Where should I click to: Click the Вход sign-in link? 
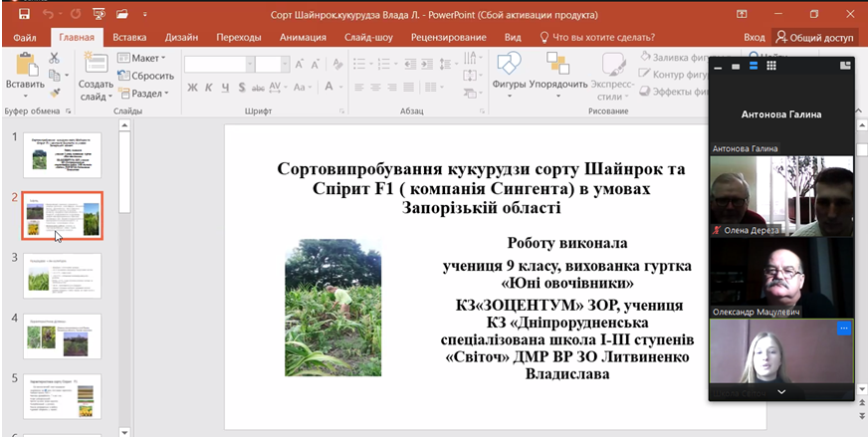coord(755,37)
